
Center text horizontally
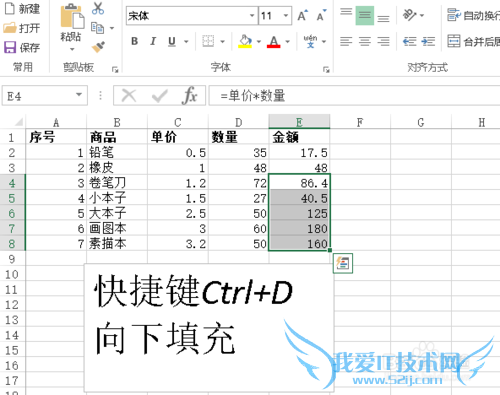click(365, 41)
